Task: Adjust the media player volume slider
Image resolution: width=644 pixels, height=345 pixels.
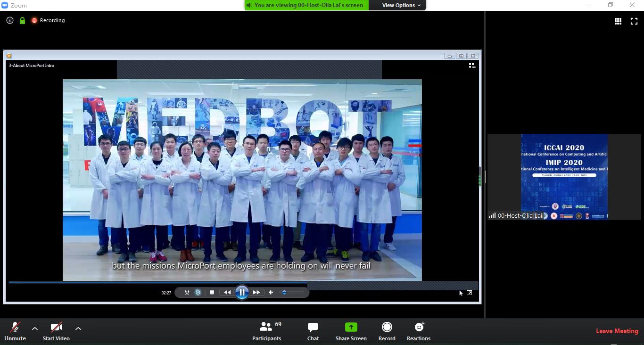Action: point(292,293)
